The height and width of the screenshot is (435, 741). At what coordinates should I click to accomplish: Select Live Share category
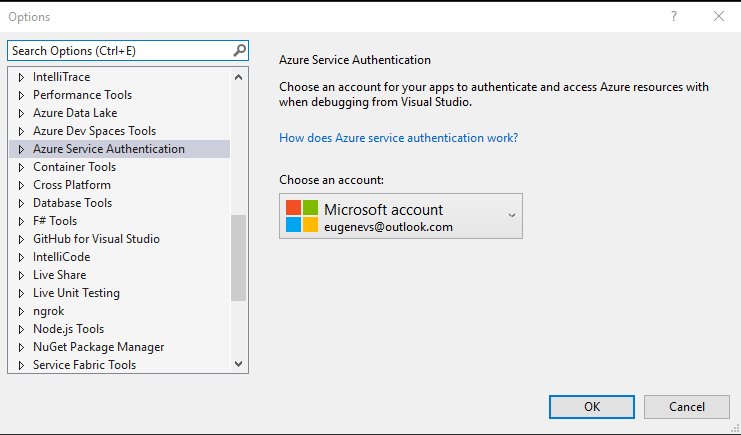[x=60, y=274]
